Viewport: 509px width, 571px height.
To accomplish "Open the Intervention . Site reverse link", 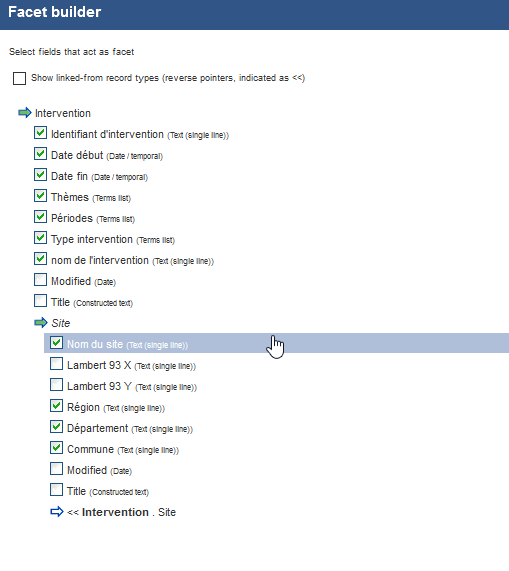I will click(x=122, y=512).
